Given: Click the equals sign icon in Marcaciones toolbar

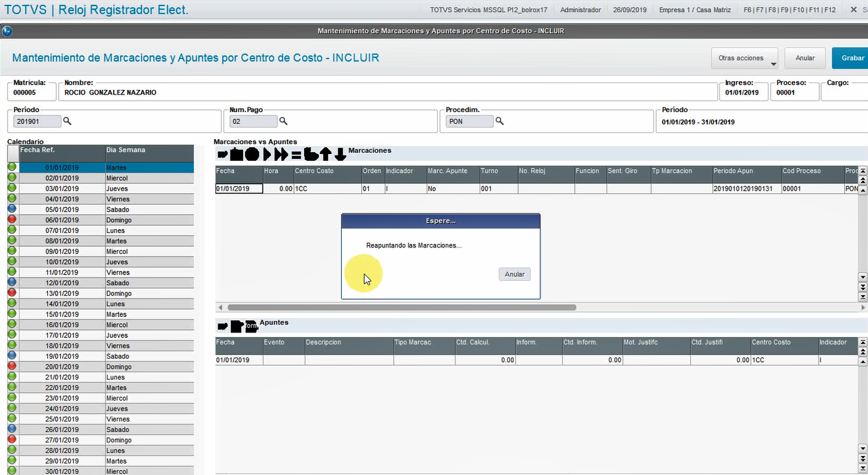Looking at the screenshot, I should 296,155.
